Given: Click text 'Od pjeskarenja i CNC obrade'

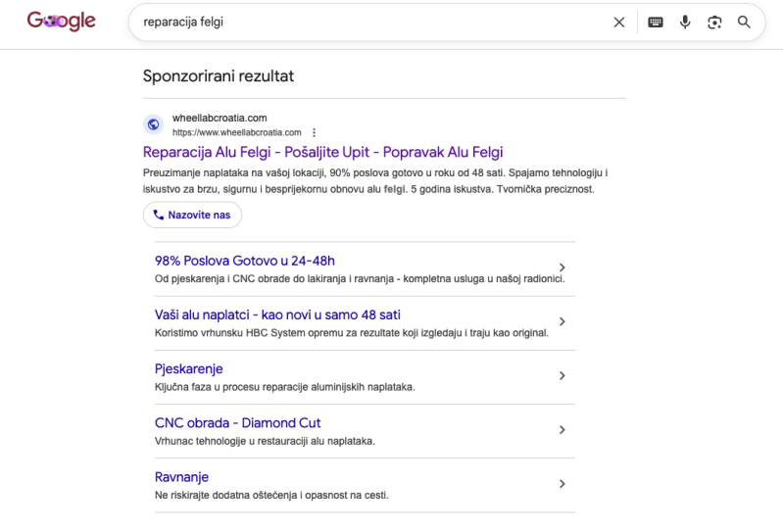Looking at the screenshot, I should point(360,279).
